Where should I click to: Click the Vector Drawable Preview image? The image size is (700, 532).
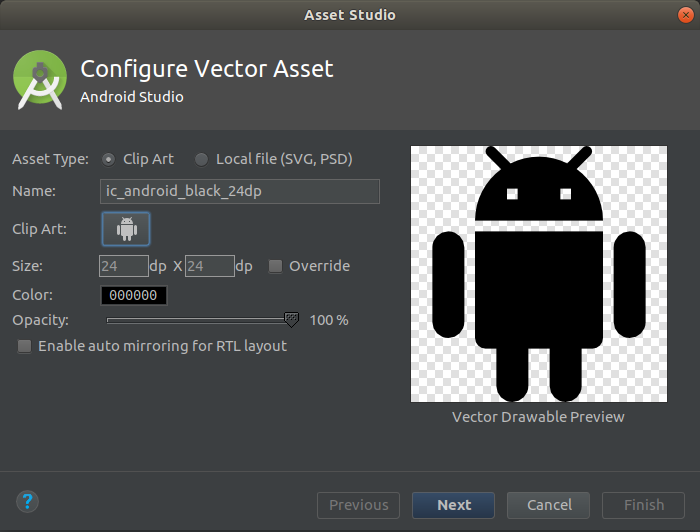(x=539, y=274)
